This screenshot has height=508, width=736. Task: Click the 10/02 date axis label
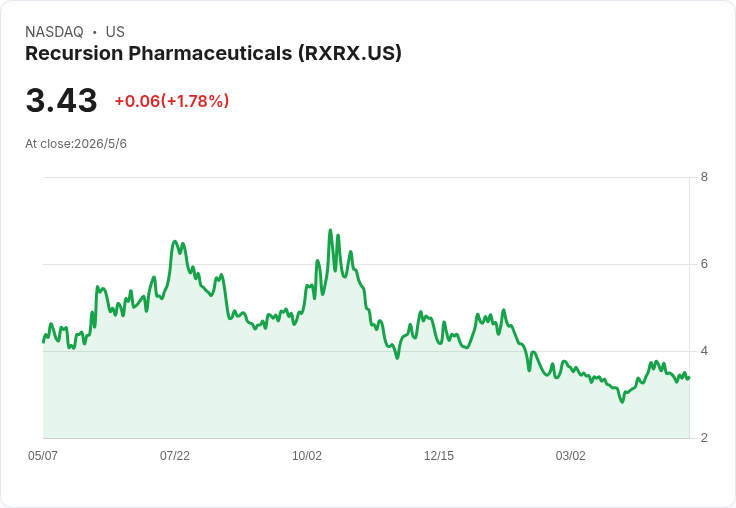[x=307, y=455]
